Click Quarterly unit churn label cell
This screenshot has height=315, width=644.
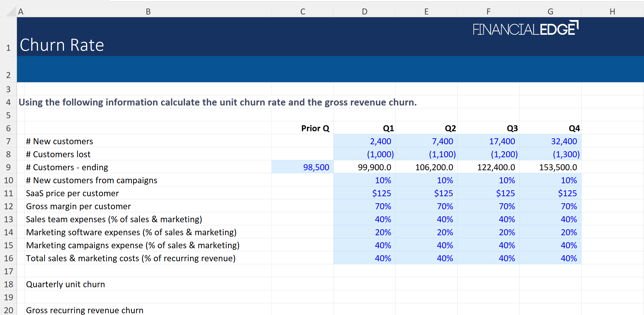point(65,284)
